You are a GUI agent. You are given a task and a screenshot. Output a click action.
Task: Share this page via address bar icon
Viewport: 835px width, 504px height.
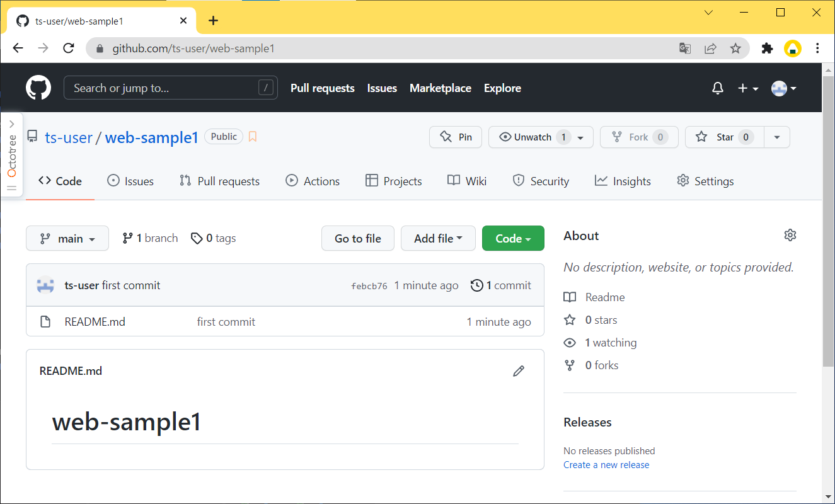(710, 49)
